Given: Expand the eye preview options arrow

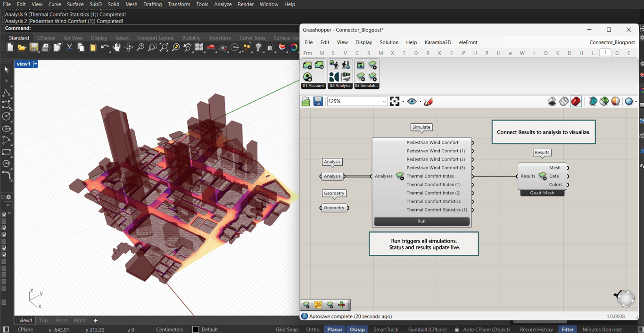Looking at the screenshot, I should (420, 102).
